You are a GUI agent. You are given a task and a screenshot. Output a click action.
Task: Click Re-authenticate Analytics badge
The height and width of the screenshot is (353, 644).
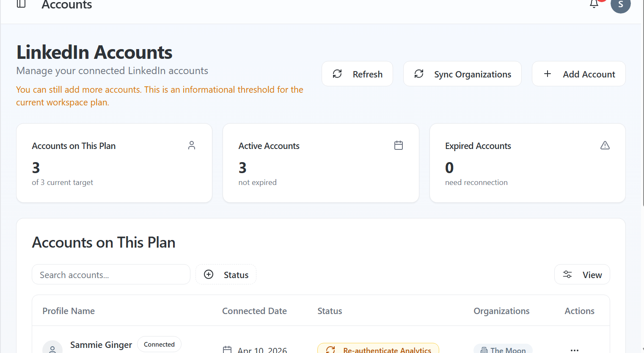(378, 349)
